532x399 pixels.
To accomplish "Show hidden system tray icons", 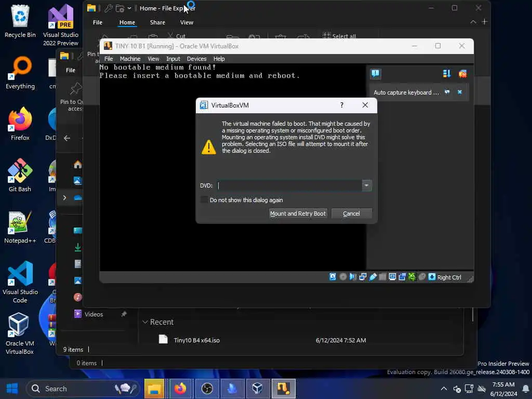I will point(444,389).
